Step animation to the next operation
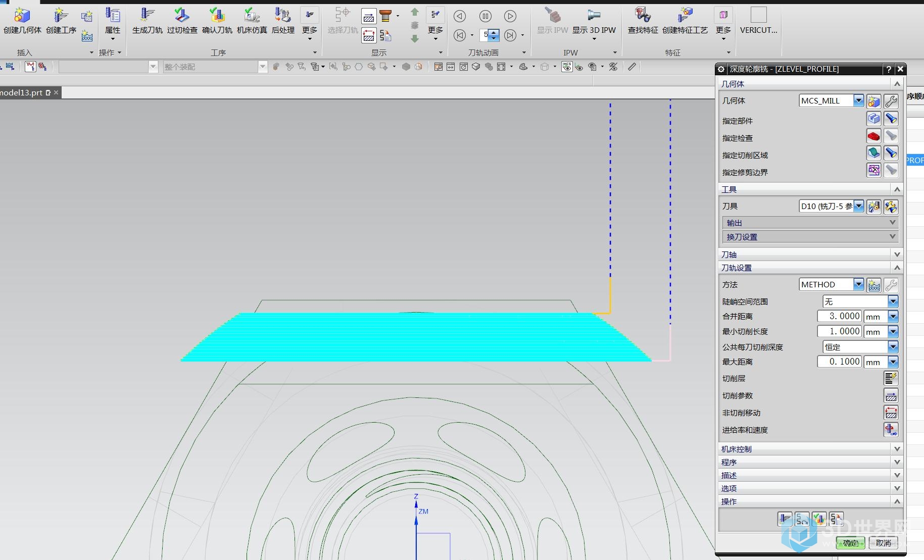This screenshot has width=924, height=560. coord(510,35)
